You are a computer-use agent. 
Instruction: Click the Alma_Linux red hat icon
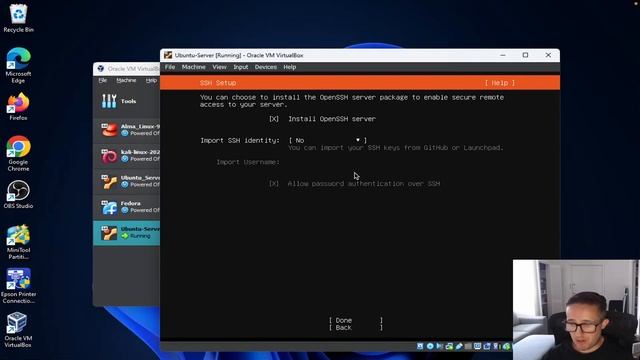click(109, 130)
